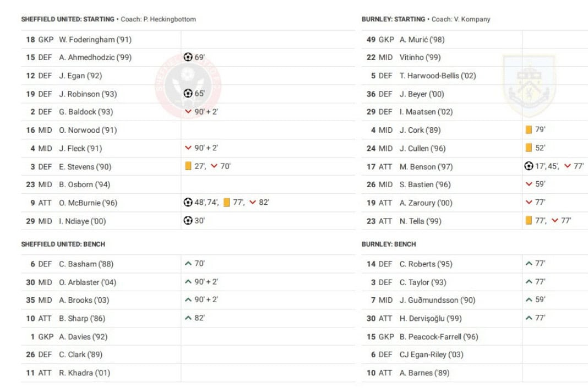Click the Burnley club crest watermark
This screenshot has width=588, height=392.
529,85
